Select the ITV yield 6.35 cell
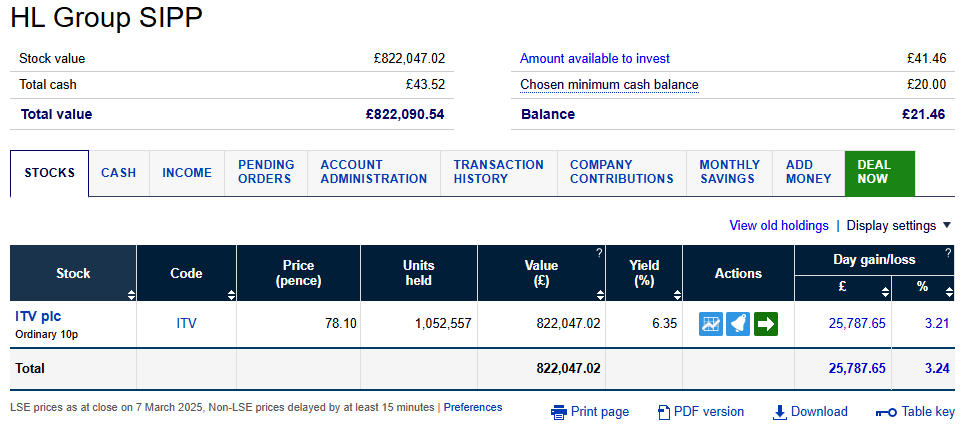This screenshot has width=964, height=430. [x=644, y=324]
